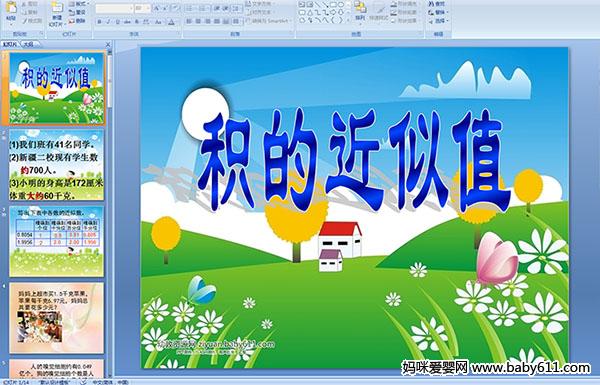Viewport: 600px width, 385px height.
Task: Click the center text alignment icon
Action: pos(199,22)
